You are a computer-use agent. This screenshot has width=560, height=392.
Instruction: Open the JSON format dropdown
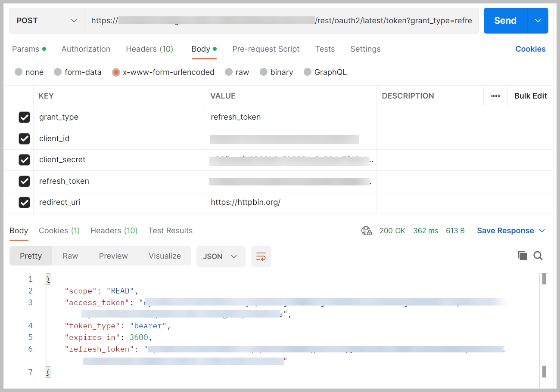click(221, 256)
